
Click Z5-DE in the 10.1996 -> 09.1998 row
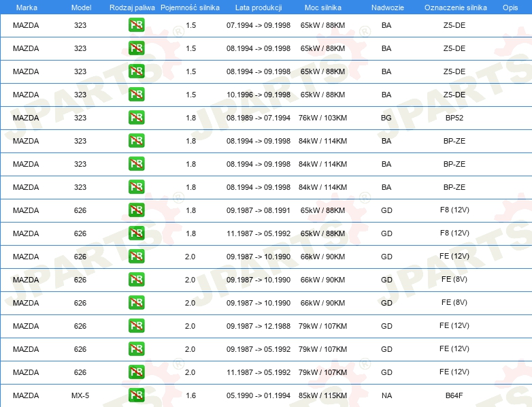click(454, 95)
